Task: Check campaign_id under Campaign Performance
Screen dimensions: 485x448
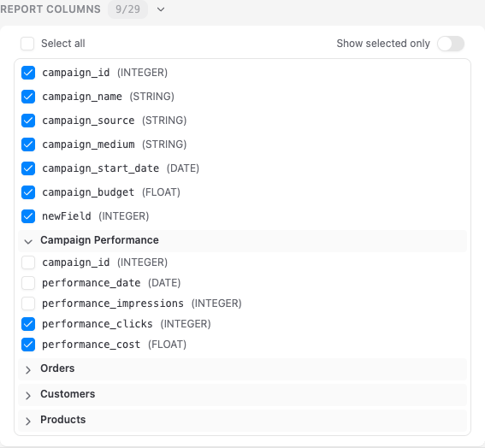Action: pyautogui.click(x=28, y=262)
